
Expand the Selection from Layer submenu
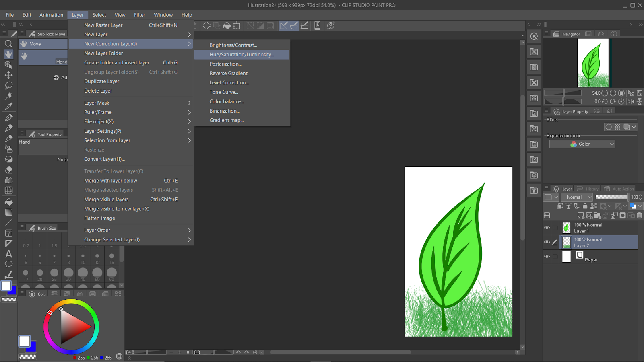[x=131, y=140]
